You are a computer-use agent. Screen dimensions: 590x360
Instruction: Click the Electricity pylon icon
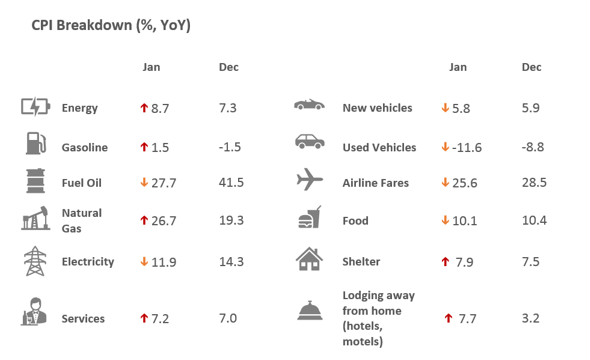35,261
